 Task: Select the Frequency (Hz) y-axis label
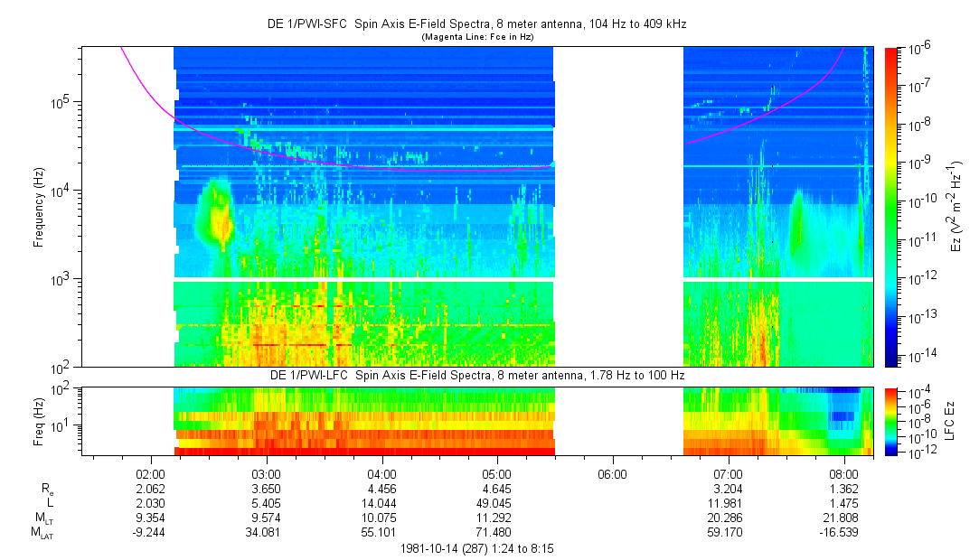pyautogui.click(x=40, y=206)
